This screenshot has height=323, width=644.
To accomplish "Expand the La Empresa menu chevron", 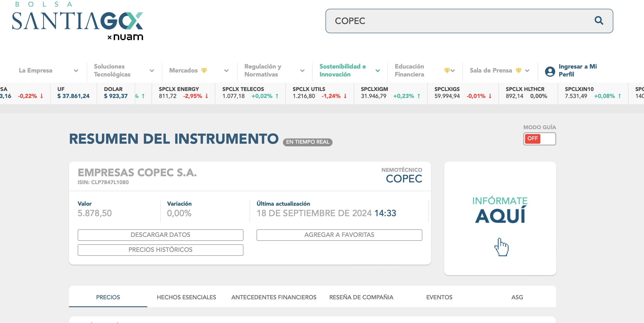I will click(76, 71).
